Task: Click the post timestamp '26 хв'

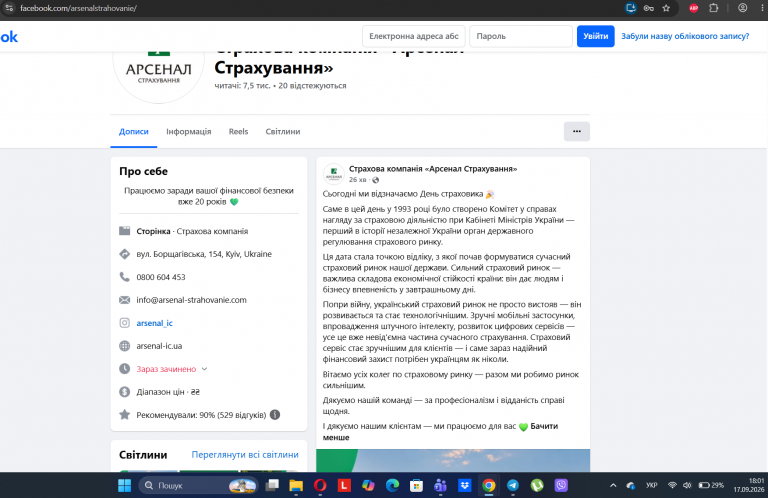Action: [x=357, y=180]
